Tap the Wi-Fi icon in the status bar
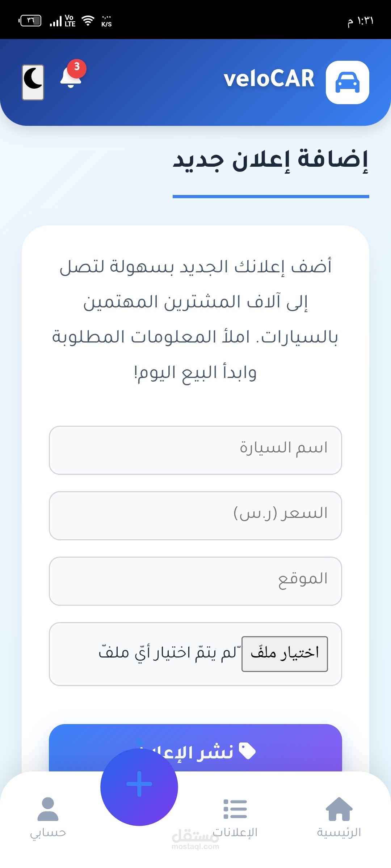The height and width of the screenshot is (868, 391). click(x=88, y=21)
